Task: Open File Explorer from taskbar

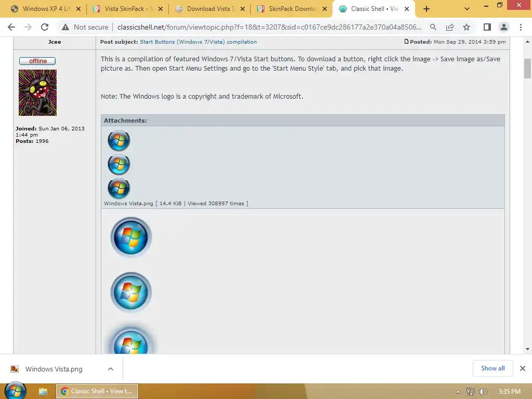Action: [43, 392]
